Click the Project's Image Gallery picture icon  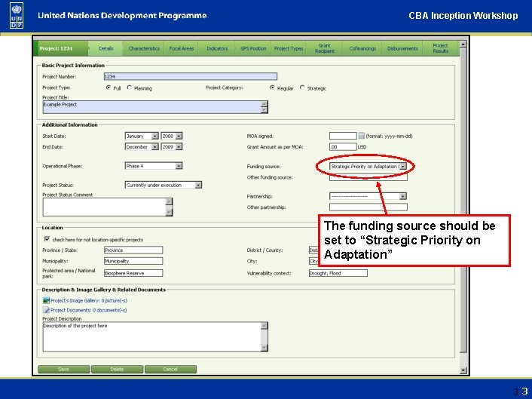coord(46,300)
